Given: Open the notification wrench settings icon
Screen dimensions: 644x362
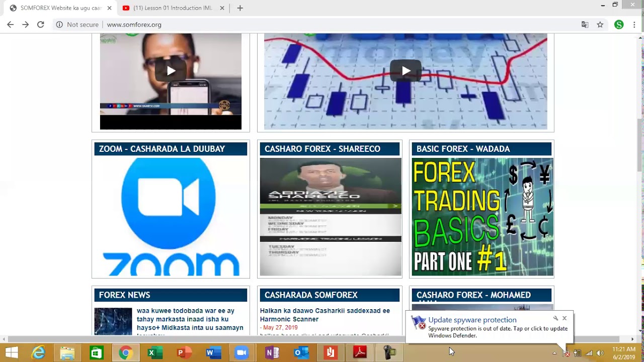Looking at the screenshot, I should [555, 318].
